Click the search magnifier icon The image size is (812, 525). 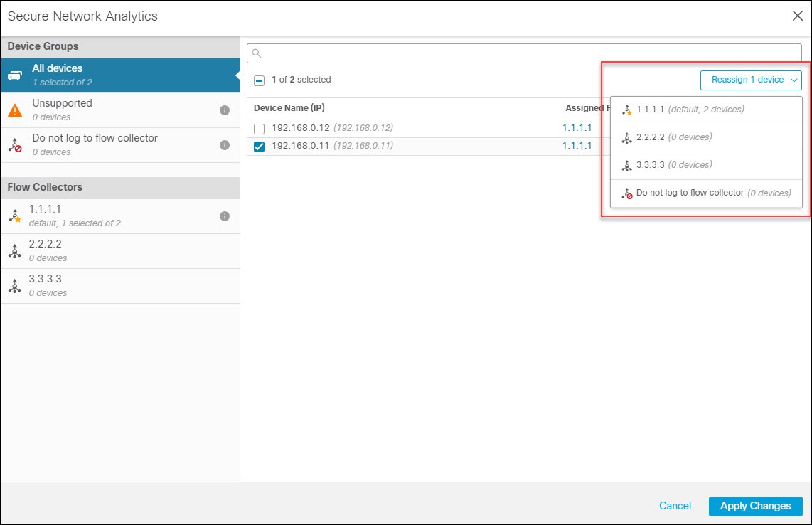click(x=257, y=53)
